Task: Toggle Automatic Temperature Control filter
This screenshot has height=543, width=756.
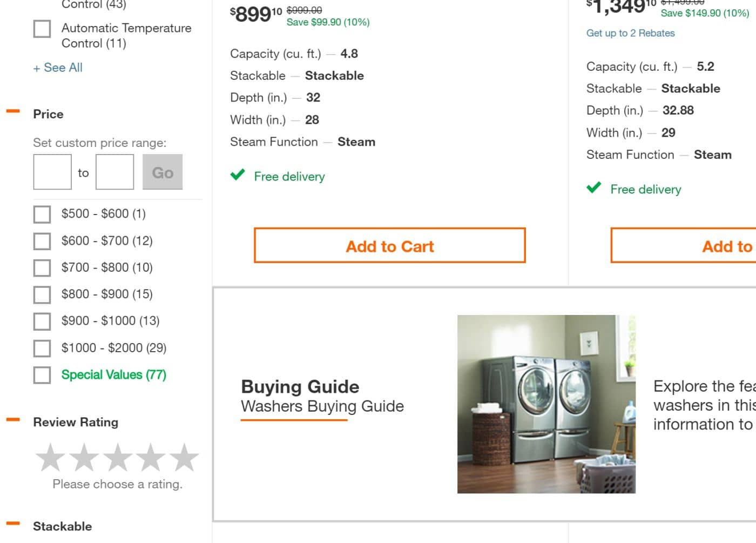Action: point(42,29)
